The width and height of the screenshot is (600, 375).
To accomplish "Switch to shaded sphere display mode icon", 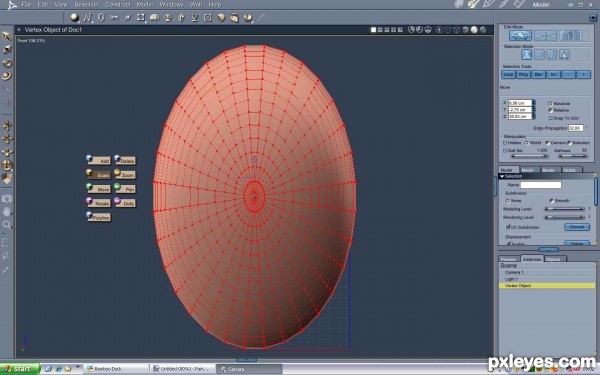I will 474,30.
